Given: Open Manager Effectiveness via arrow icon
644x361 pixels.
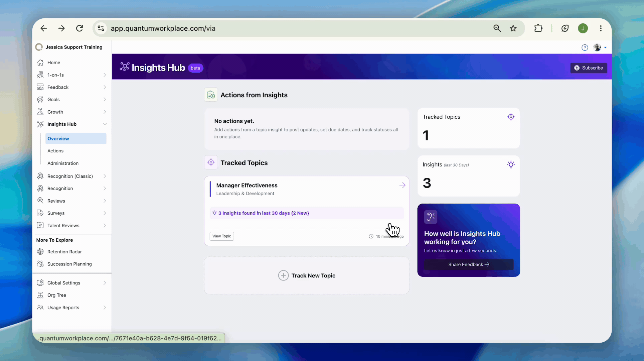Looking at the screenshot, I should click(402, 185).
